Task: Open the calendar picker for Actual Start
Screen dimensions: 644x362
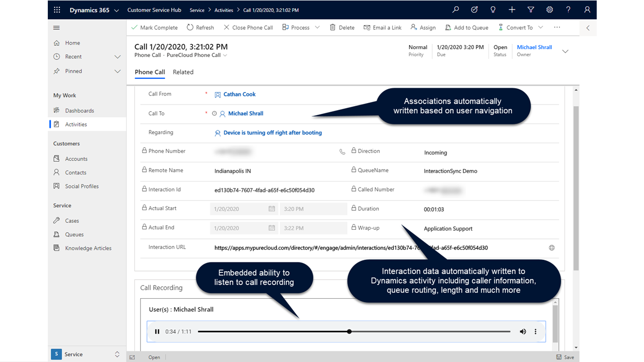Action: click(272, 209)
